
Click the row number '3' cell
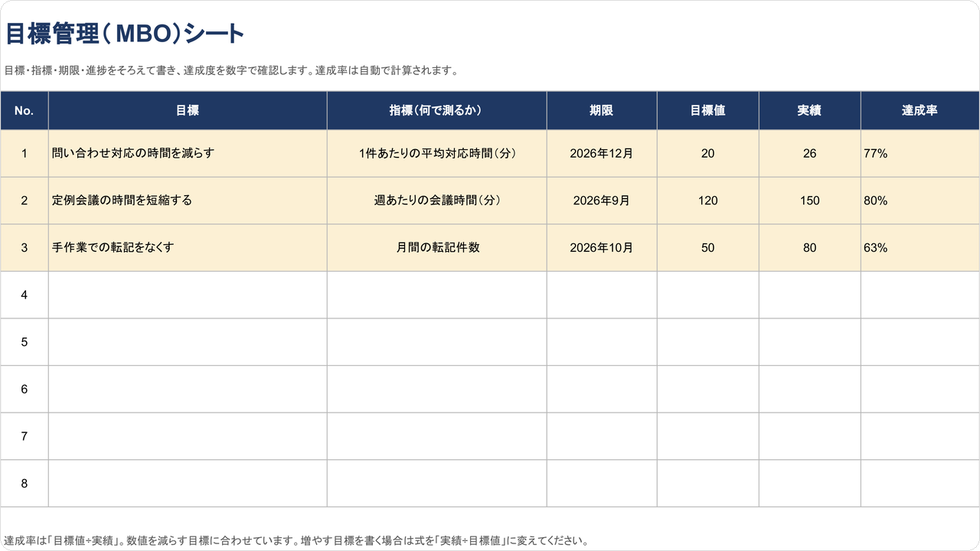tap(24, 248)
